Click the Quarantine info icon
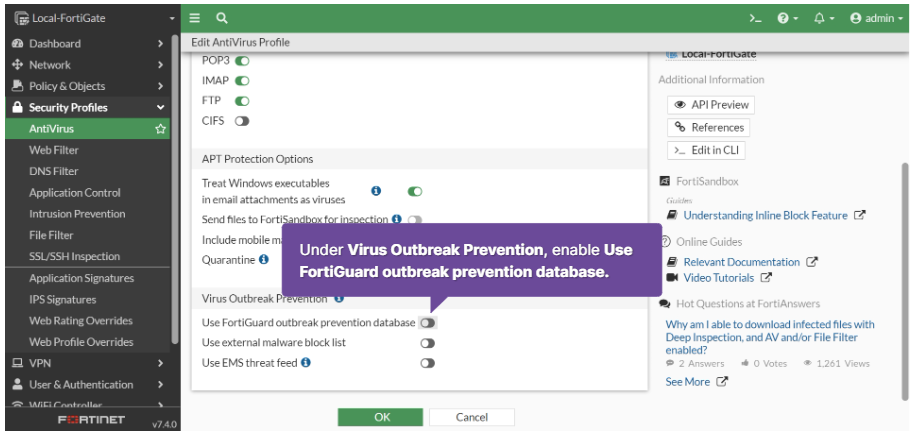Image resolution: width=915 pixels, height=439 pixels. click(x=264, y=259)
